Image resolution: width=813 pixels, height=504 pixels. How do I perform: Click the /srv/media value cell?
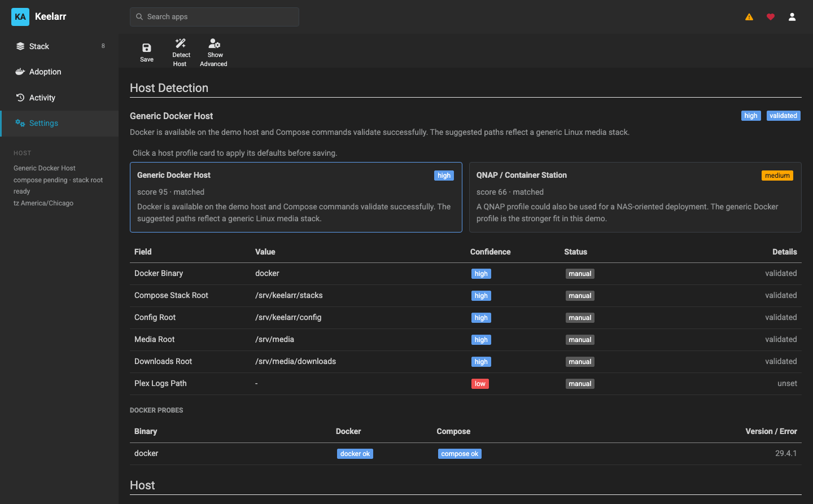[x=275, y=339]
